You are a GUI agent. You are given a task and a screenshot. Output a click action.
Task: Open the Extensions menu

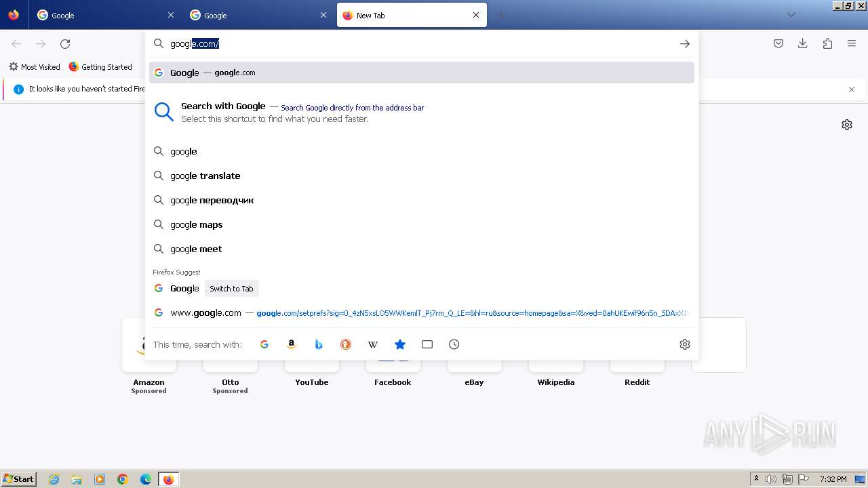[x=827, y=43]
